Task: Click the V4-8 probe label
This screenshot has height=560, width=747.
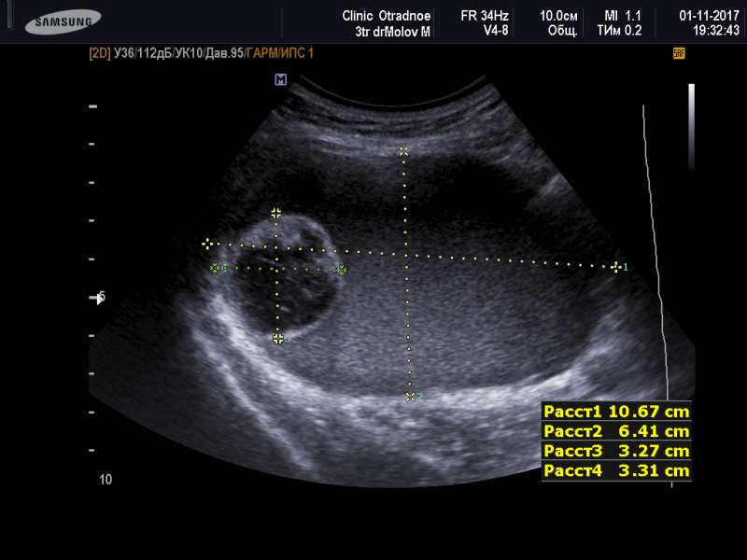Action: (496, 31)
